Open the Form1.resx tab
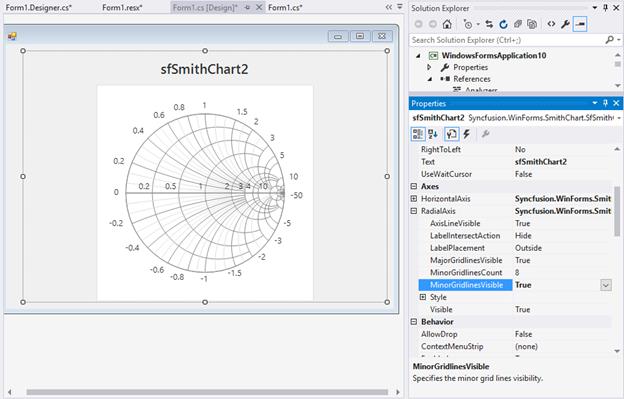Screen dimensions: 624x399 [x=122, y=8]
